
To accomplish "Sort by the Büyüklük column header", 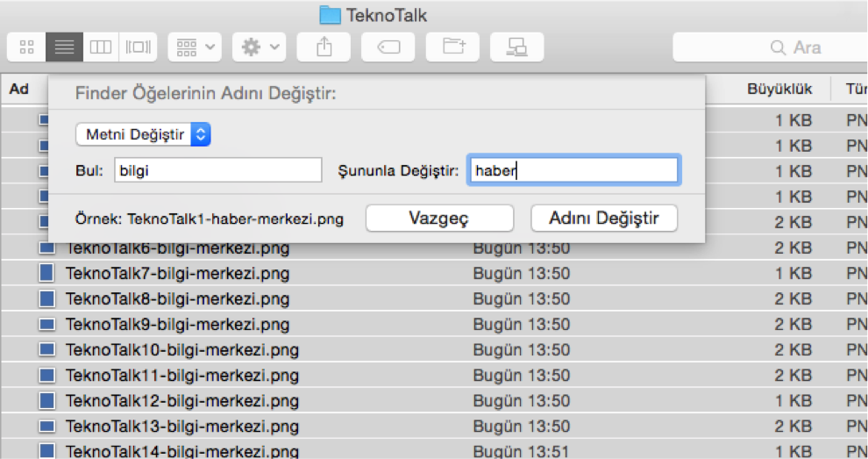I will click(x=779, y=89).
